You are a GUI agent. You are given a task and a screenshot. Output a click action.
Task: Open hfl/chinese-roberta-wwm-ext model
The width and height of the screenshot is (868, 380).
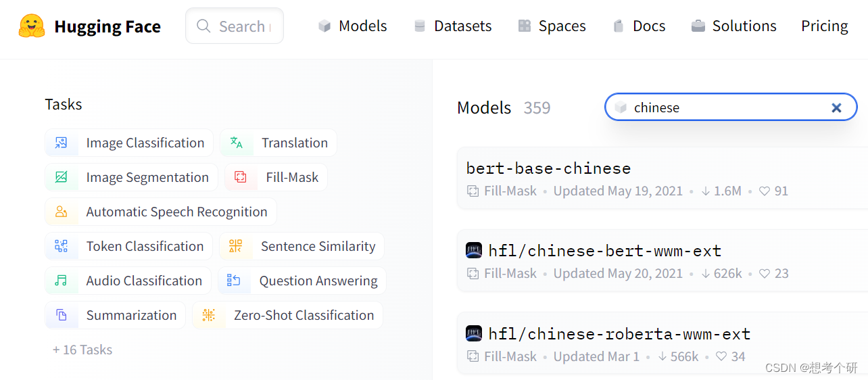[x=619, y=333]
